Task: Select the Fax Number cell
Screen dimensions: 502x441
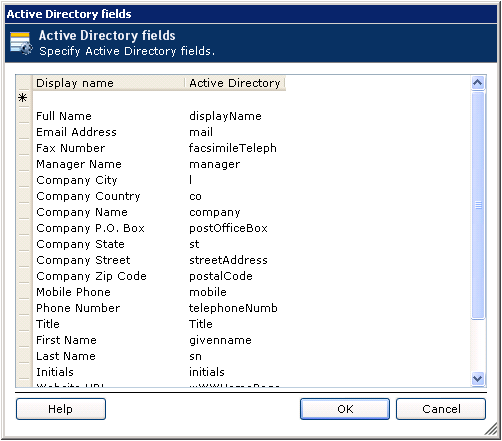Action: pyautogui.click(x=109, y=148)
